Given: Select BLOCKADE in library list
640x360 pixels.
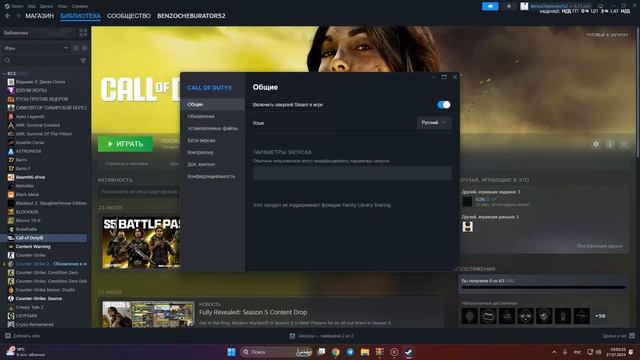Looking at the screenshot, I should click(27, 212).
